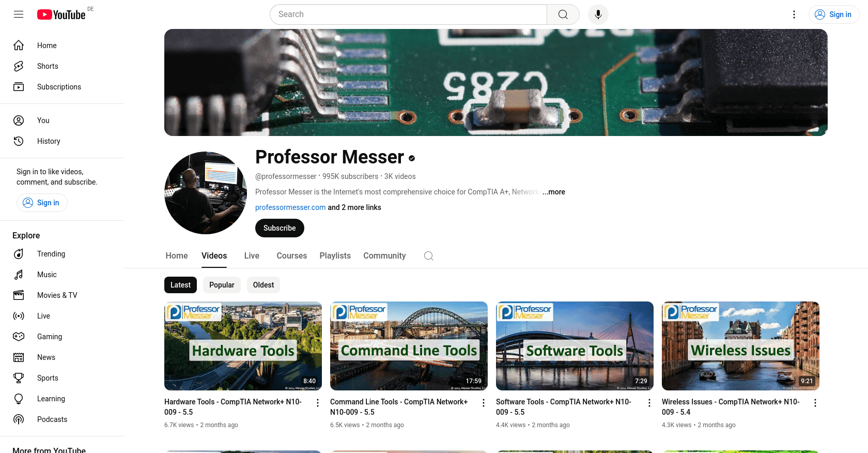Open Trending in Explore section
868x453 pixels.
tap(51, 254)
